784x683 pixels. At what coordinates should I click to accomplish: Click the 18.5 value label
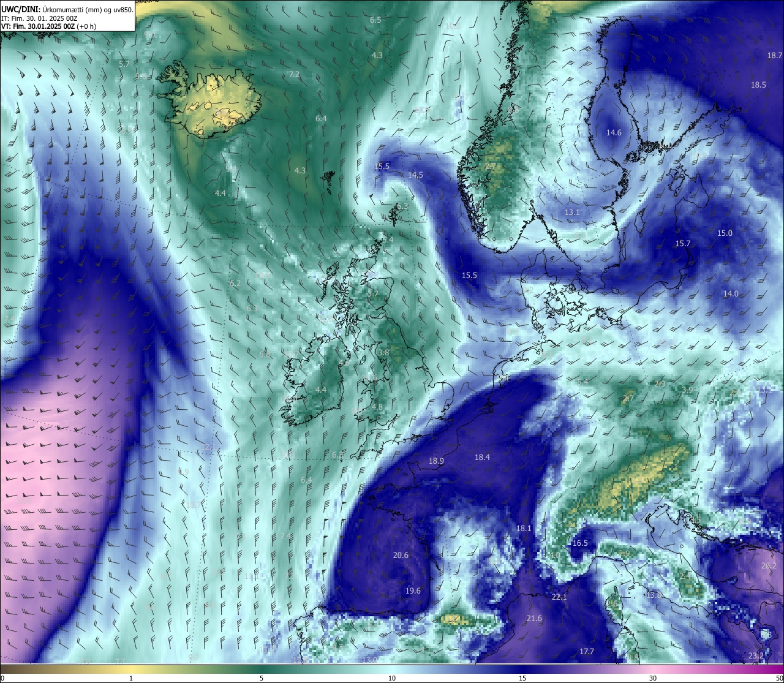tap(758, 85)
